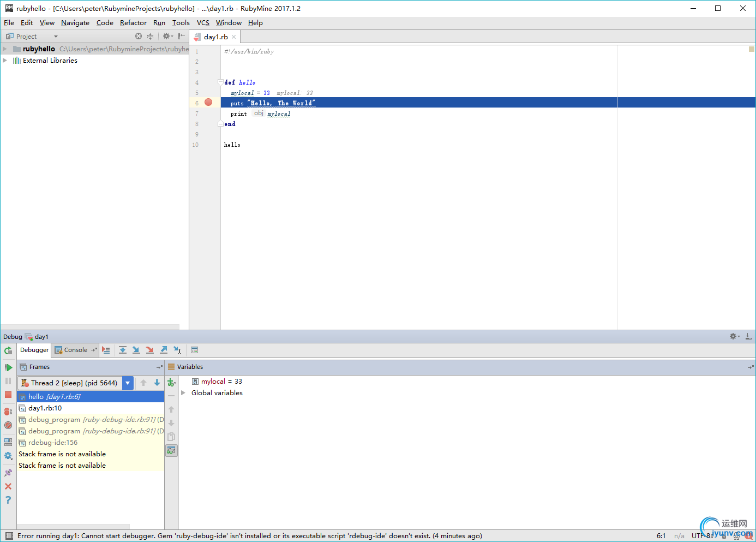Toggle tool window buttons in status bar
The width and height of the screenshot is (756, 542).
(x=9, y=536)
